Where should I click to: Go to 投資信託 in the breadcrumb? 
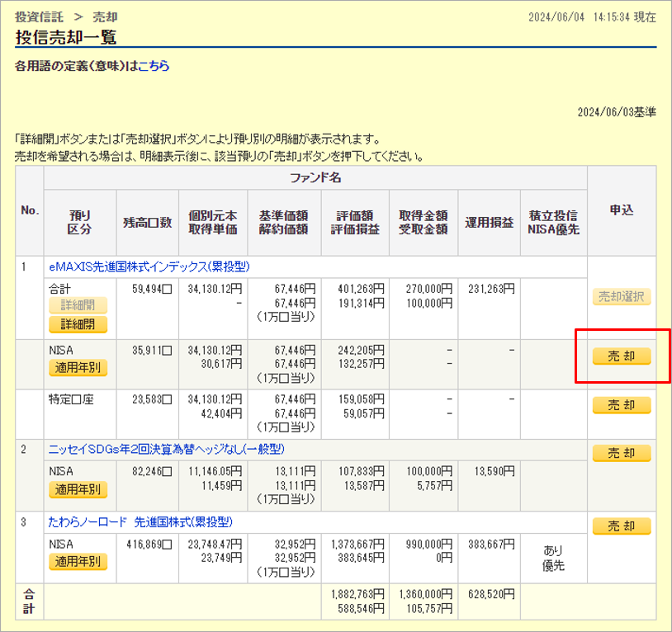(40, 17)
